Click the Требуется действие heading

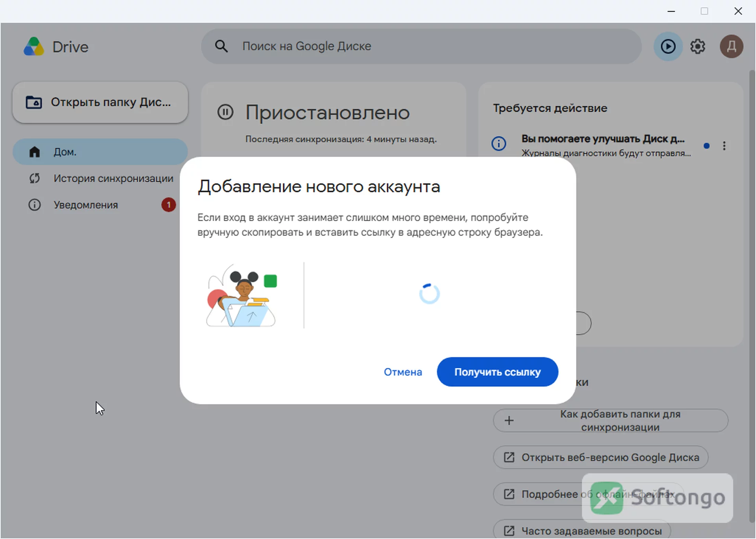coord(550,108)
